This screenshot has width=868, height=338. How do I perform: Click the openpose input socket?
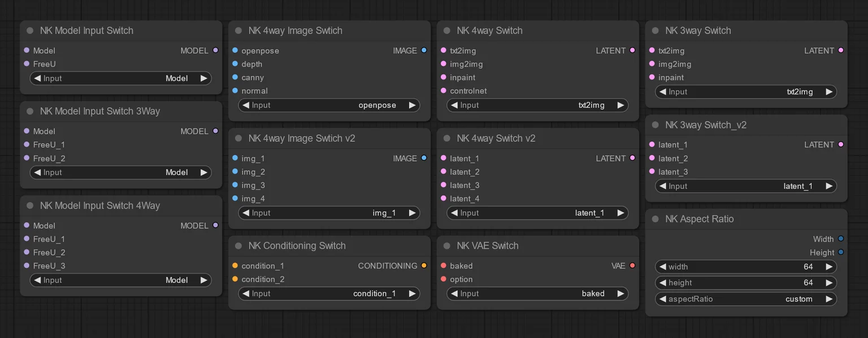pyautogui.click(x=235, y=50)
